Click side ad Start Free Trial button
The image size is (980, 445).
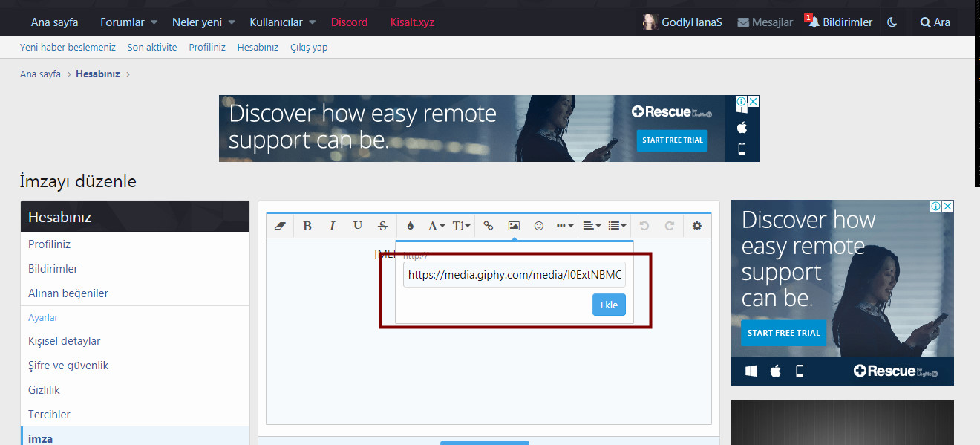click(x=783, y=333)
